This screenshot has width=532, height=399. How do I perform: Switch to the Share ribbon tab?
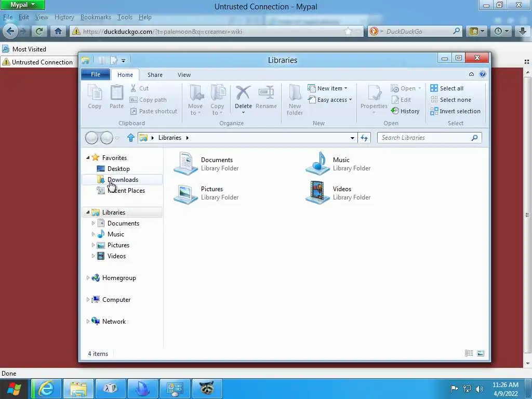(155, 75)
